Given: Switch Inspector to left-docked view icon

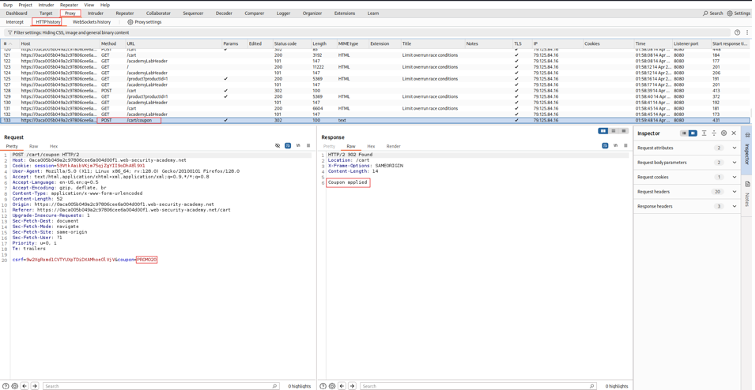Looking at the screenshot, I should tap(684, 133).
